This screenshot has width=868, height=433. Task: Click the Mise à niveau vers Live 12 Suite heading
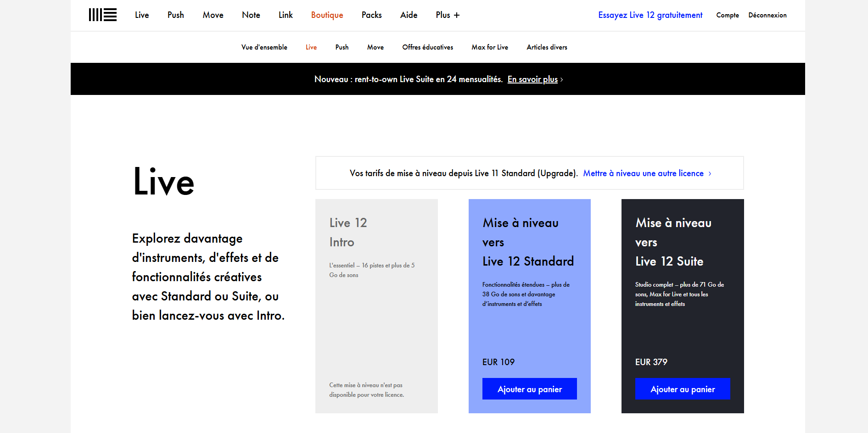coord(673,242)
